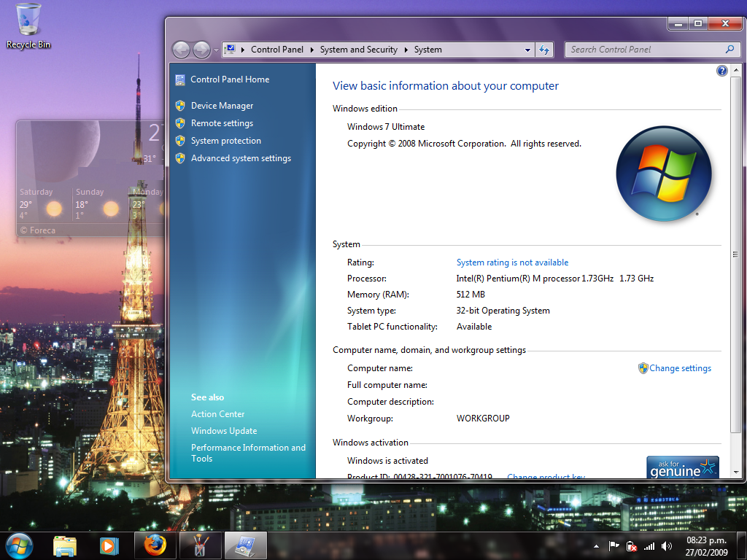Expand the arrow before System breadcrumb

(406, 50)
